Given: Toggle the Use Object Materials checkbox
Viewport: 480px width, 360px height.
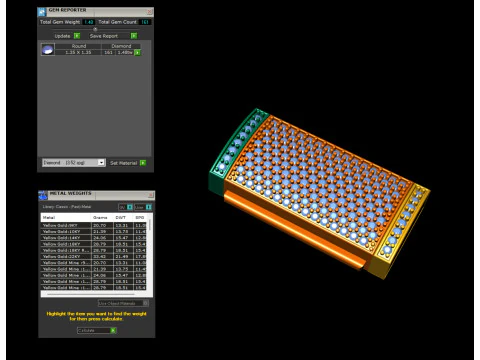Looking at the screenshot, I should point(146,303).
